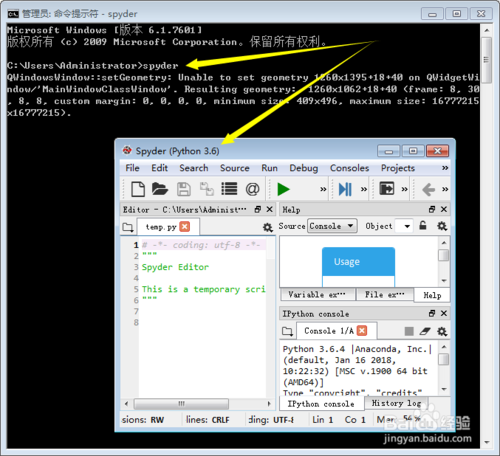Switch to the Variable explorer tab
500x456 pixels.
317,295
